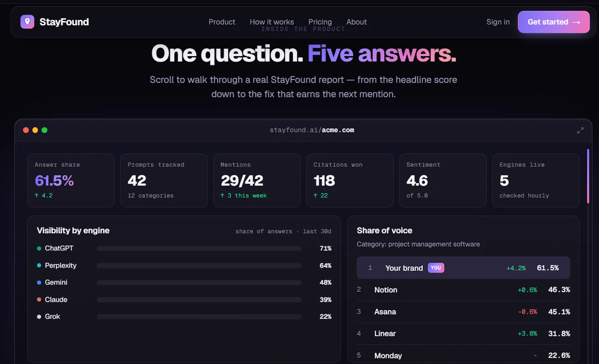Open the How it works nav link

272,22
